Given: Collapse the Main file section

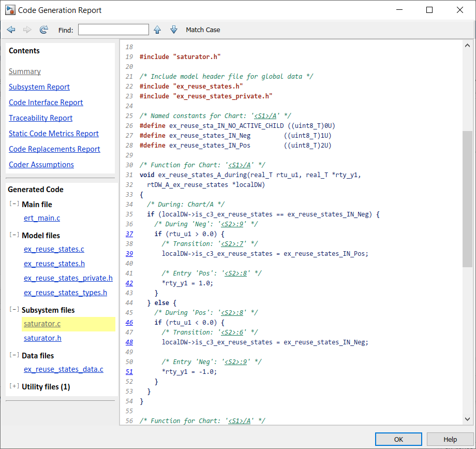Looking at the screenshot, I should [x=14, y=204].
